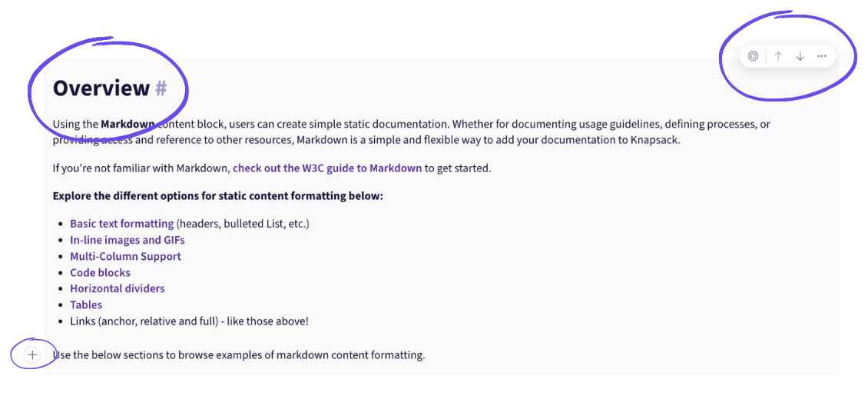
Task: Open the Horizontal dividers link
Action: [118, 288]
